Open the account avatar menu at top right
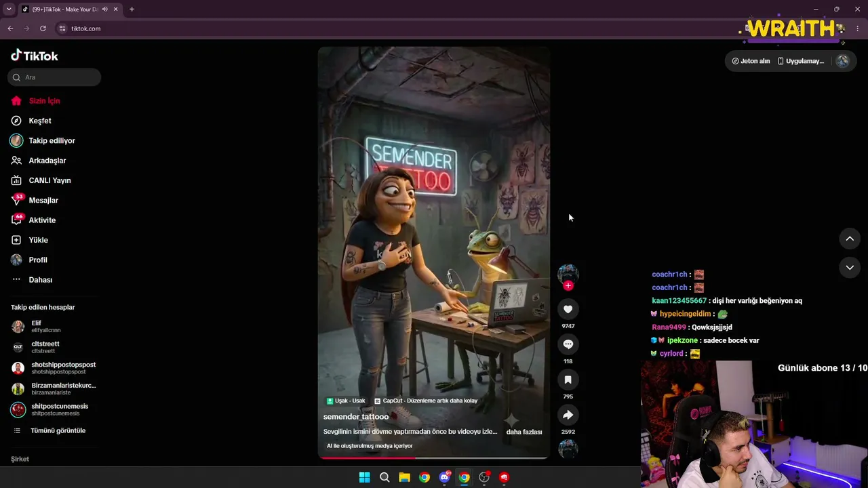This screenshot has width=868, height=488. 842,61
